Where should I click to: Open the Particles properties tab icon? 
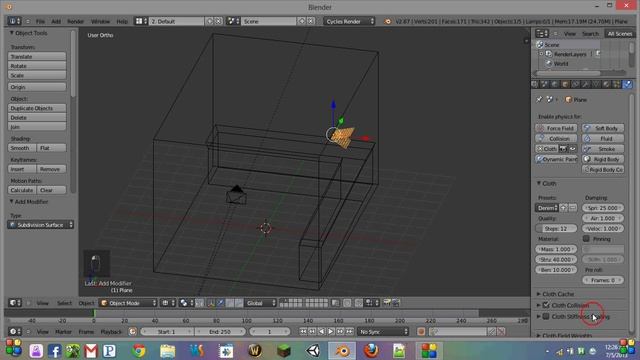click(x=617, y=84)
